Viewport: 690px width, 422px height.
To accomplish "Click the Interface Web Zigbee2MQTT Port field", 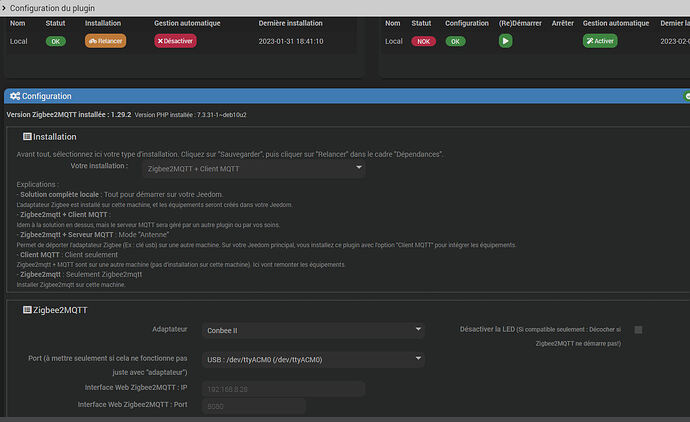I will pos(254,406).
